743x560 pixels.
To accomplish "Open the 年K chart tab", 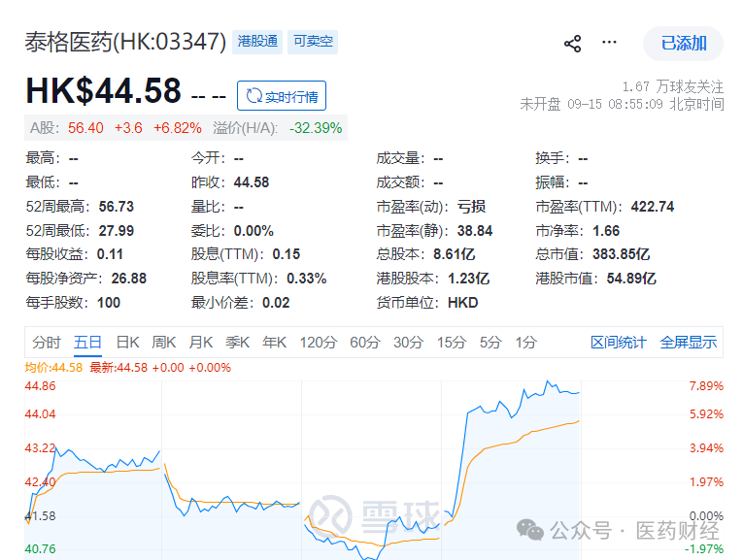I will (274, 342).
